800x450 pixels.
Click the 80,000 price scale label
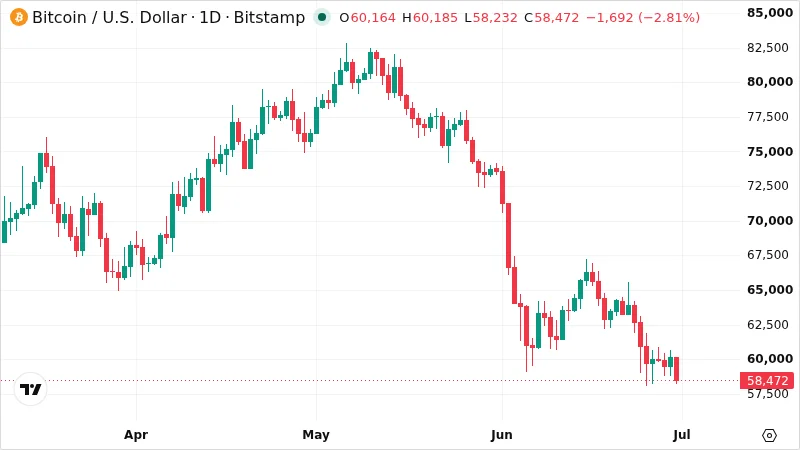pos(770,82)
